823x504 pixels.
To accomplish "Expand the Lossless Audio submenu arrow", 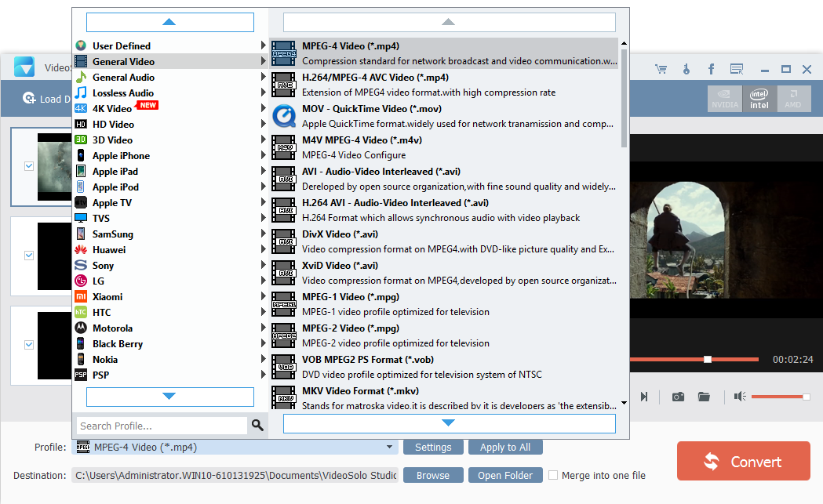I will pos(263,92).
